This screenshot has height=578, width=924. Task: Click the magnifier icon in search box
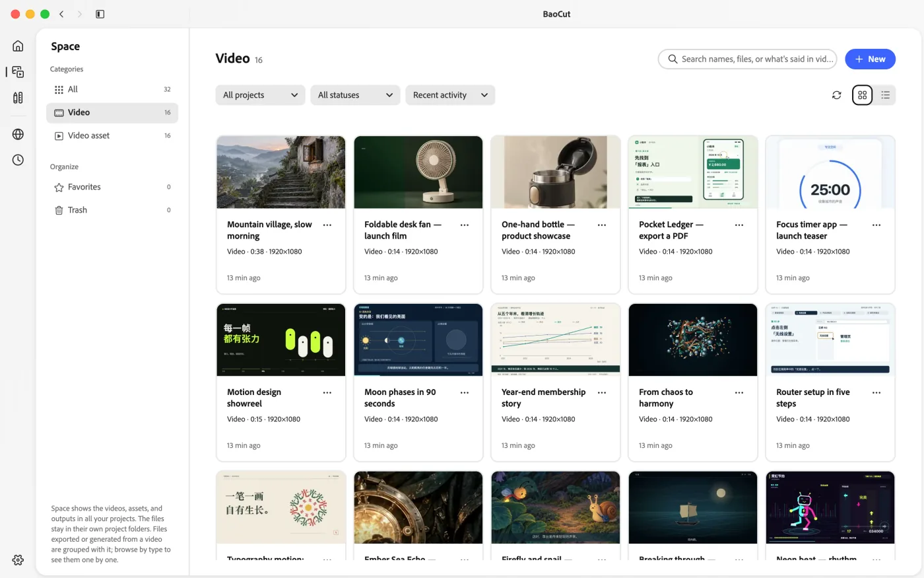pyautogui.click(x=673, y=59)
